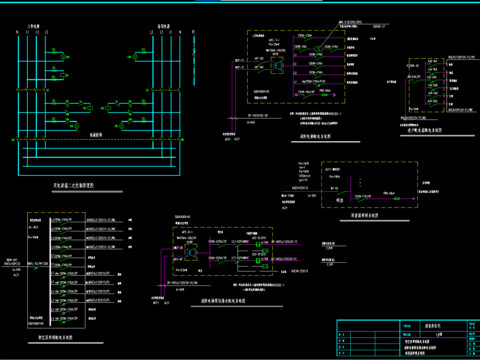
Task: Click the title under the top-right small panel diagram
Action: 425,130
